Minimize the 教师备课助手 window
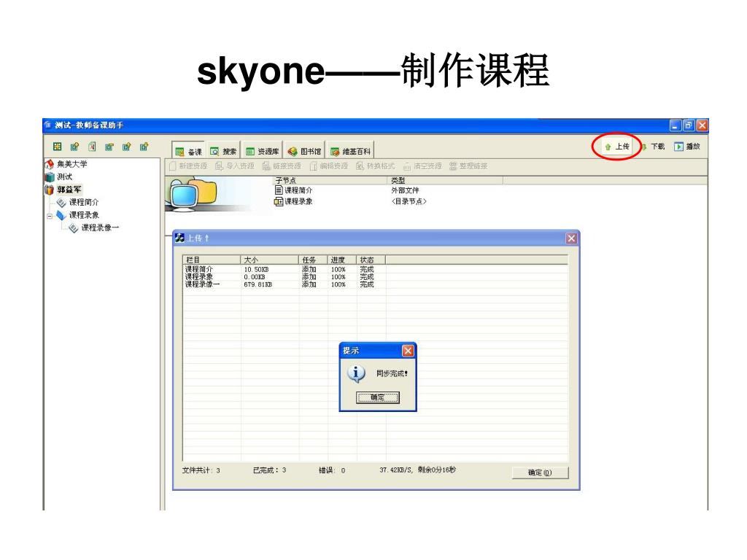The height and width of the screenshot is (560, 747). (675, 125)
